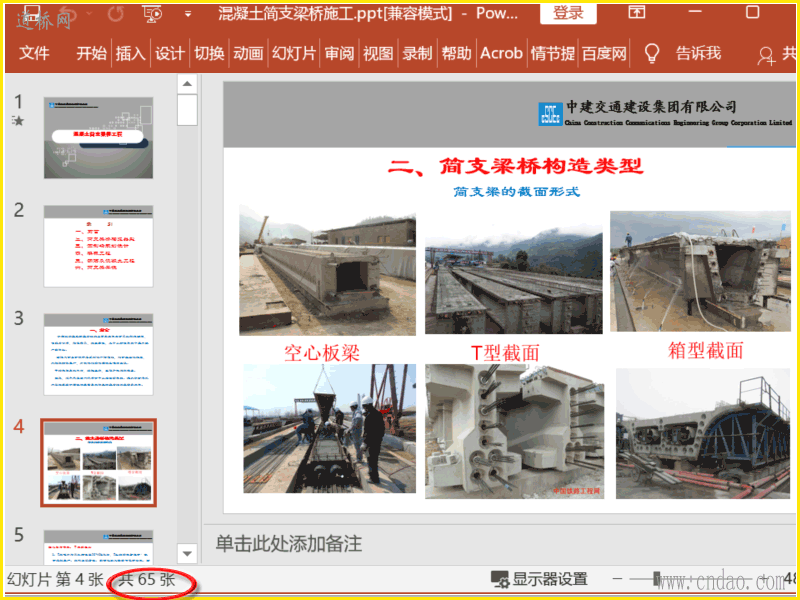
Task: Switch to the 动画 tab
Action: point(248,53)
